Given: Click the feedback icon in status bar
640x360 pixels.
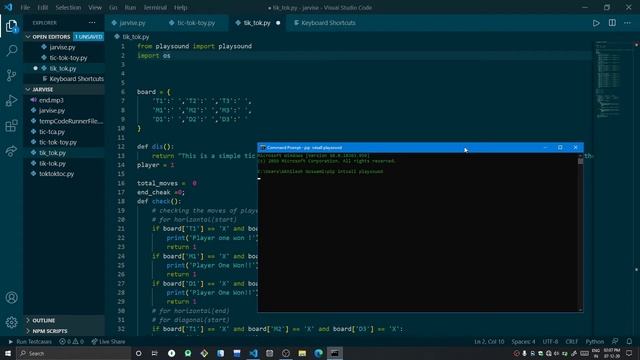Looking at the screenshot, I should tap(615, 342).
